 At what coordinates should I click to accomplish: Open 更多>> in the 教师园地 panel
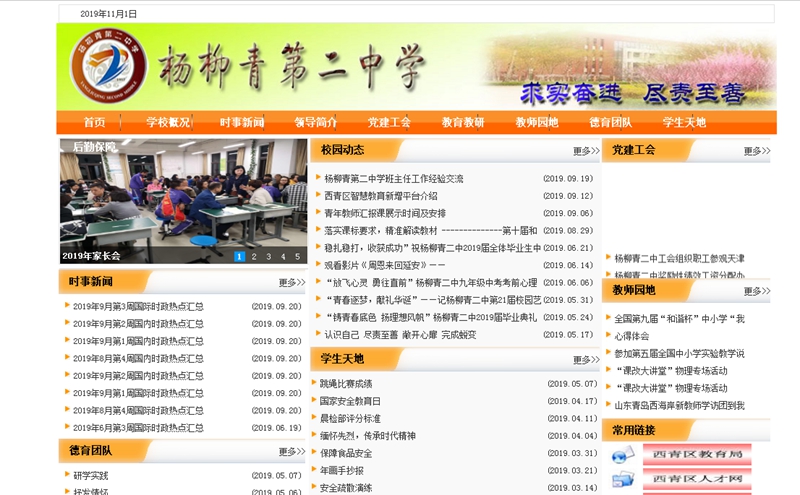click(x=756, y=292)
